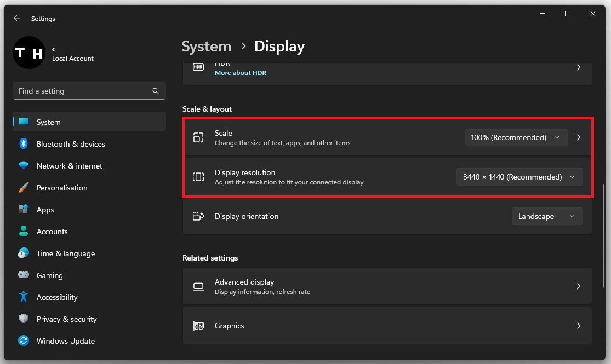Click the Bluetooth & devices icon
The height and width of the screenshot is (364, 611).
[x=24, y=144]
